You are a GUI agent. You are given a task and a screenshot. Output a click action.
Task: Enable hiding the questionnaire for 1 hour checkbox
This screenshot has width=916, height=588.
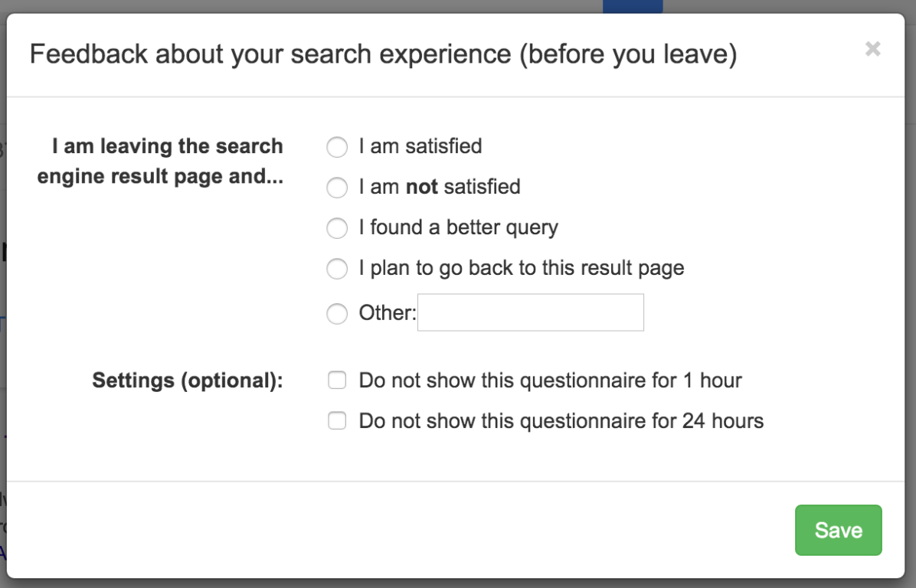[337, 381]
